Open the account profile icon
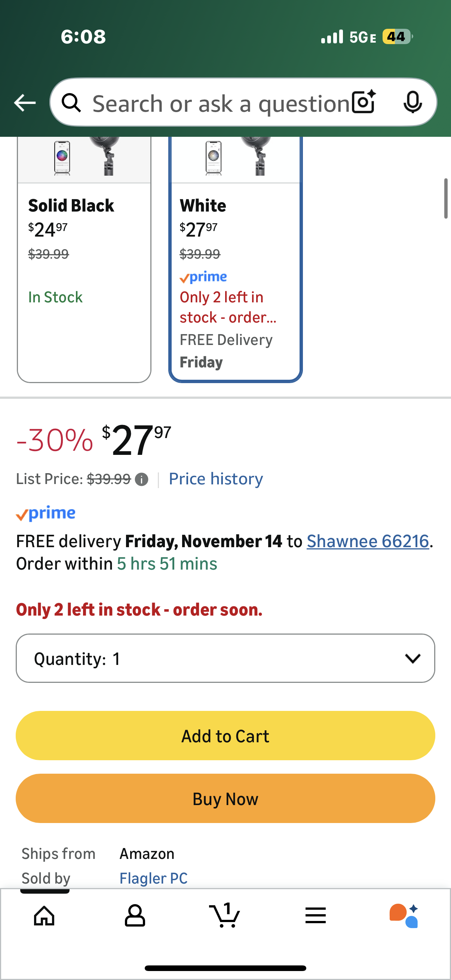The height and width of the screenshot is (980, 451). [x=135, y=915]
